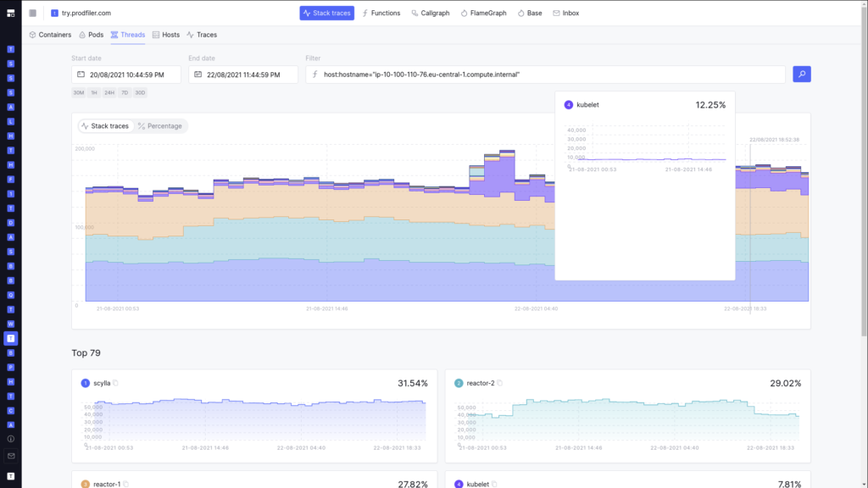The height and width of the screenshot is (488, 868).
Task: Click the number 1 badge beside scylla
Action: pyautogui.click(x=86, y=383)
